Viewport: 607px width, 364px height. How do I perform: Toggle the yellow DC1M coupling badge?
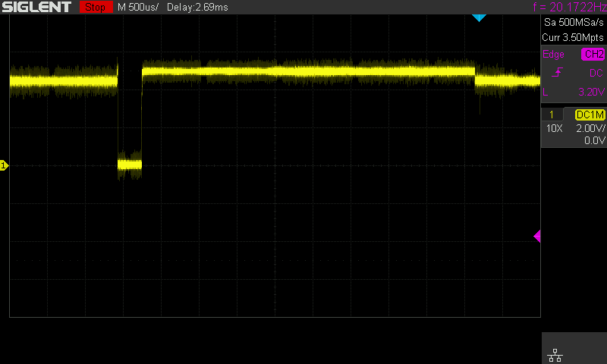click(x=590, y=115)
